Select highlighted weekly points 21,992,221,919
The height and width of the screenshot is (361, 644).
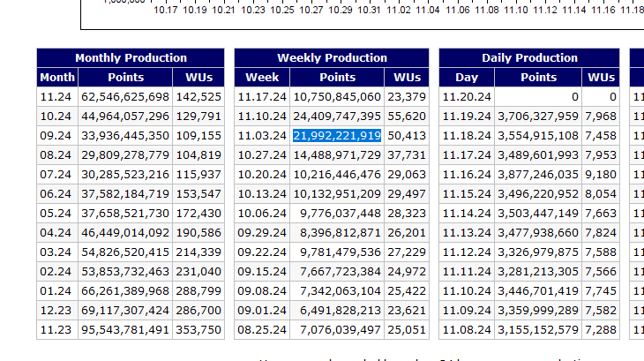[x=337, y=136]
